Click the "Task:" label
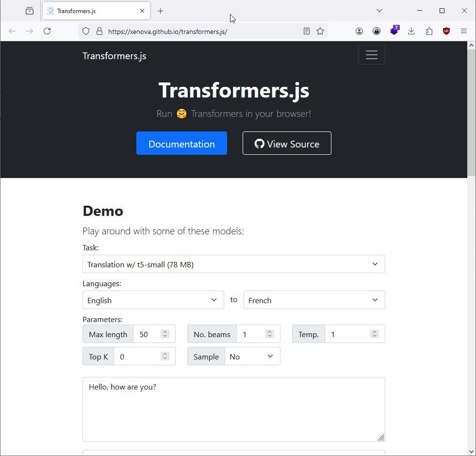476x456 pixels. click(90, 248)
